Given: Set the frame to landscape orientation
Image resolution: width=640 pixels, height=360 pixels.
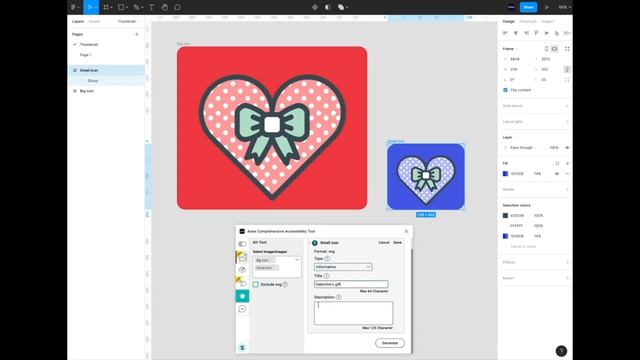Looking at the screenshot, I should click(554, 49).
